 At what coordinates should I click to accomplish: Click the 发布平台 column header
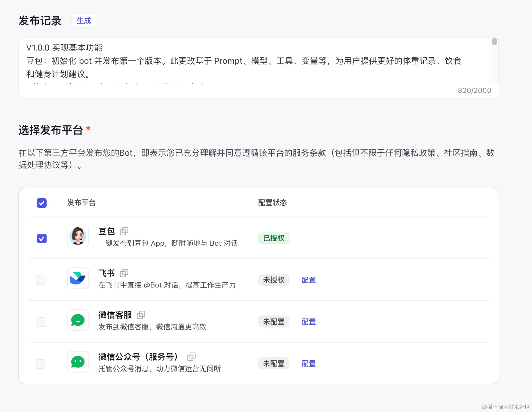(x=81, y=203)
